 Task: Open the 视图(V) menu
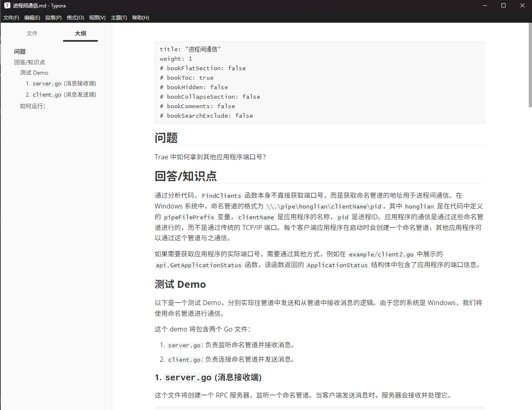tap(97, 18)
